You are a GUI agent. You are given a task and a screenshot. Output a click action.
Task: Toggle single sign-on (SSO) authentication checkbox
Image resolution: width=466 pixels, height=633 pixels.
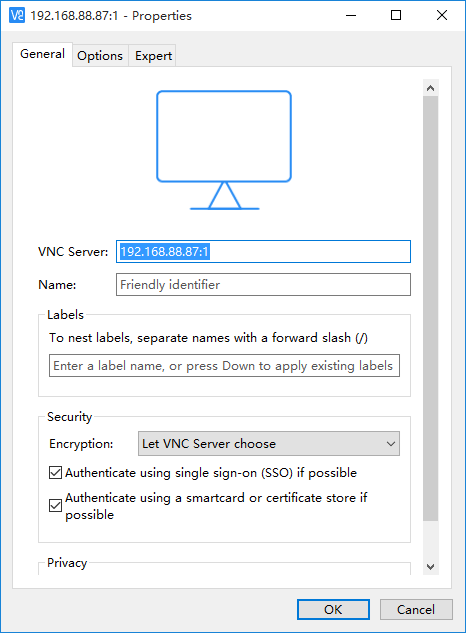pos(55,472)
